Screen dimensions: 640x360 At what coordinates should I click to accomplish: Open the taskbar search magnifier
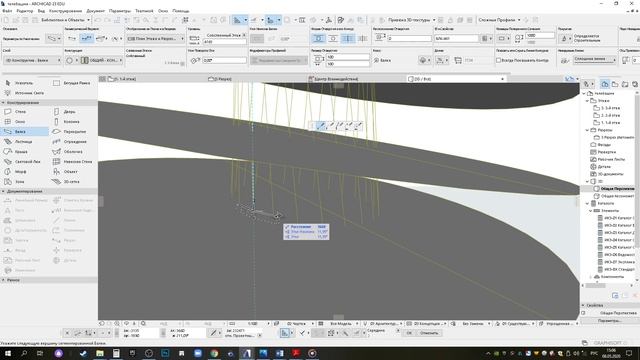pyautogui.click(x=24, y=353)
